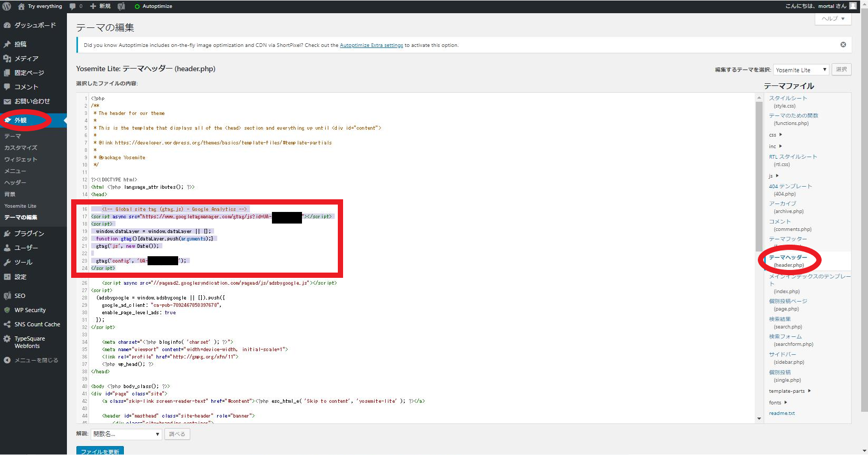
Task: Open the テーマ submenu item
Action: 13,136
